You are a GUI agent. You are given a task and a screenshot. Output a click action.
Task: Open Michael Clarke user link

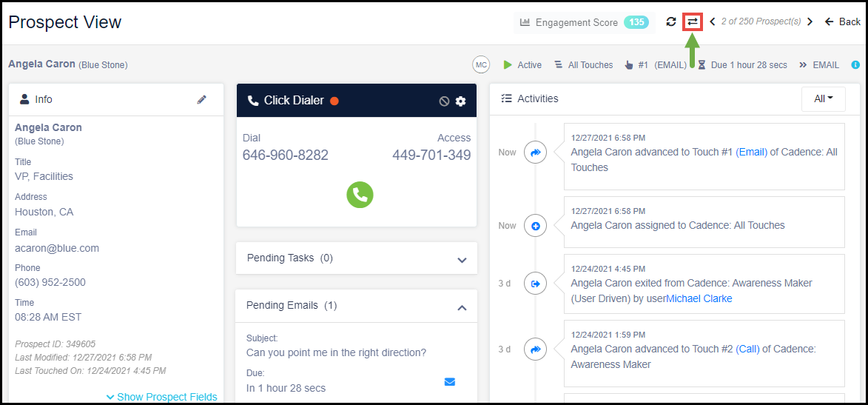point(699,298)
